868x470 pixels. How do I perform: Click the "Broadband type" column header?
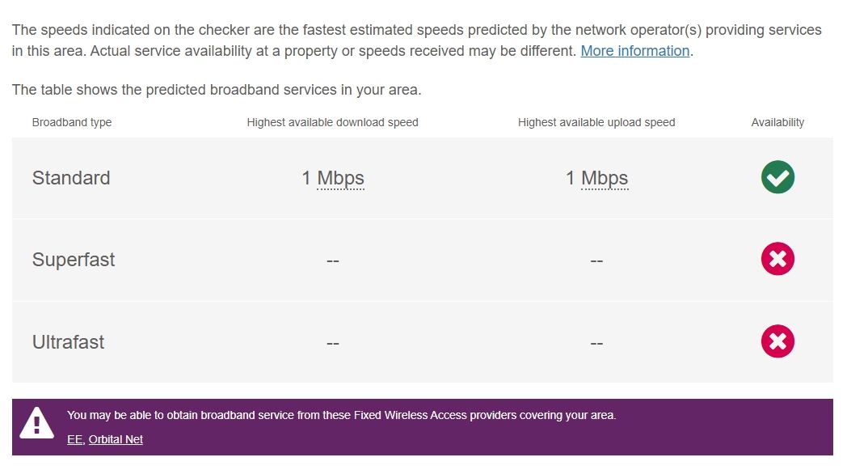click(72, 122)
